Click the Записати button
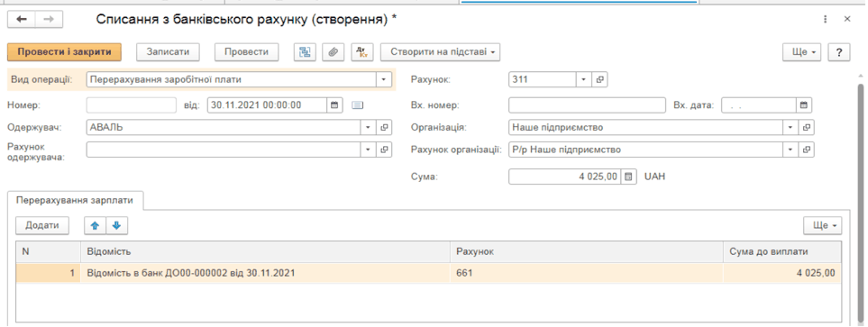Screen dimensions: 868x327 [x=168, y=52]
